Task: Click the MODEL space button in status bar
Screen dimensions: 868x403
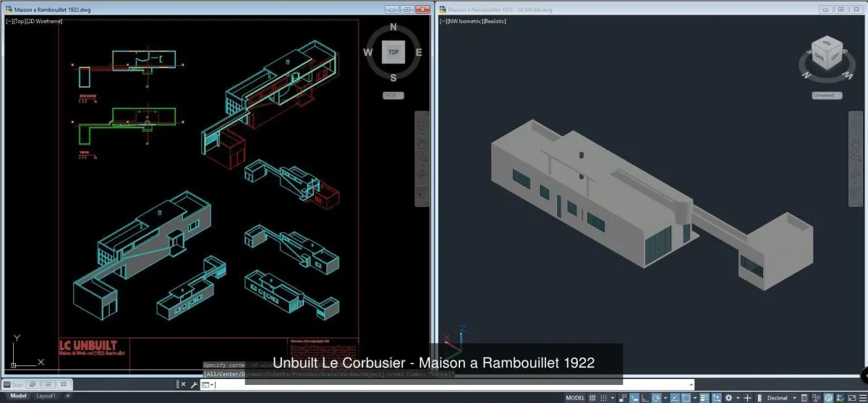Action: (x=575, y=397)
